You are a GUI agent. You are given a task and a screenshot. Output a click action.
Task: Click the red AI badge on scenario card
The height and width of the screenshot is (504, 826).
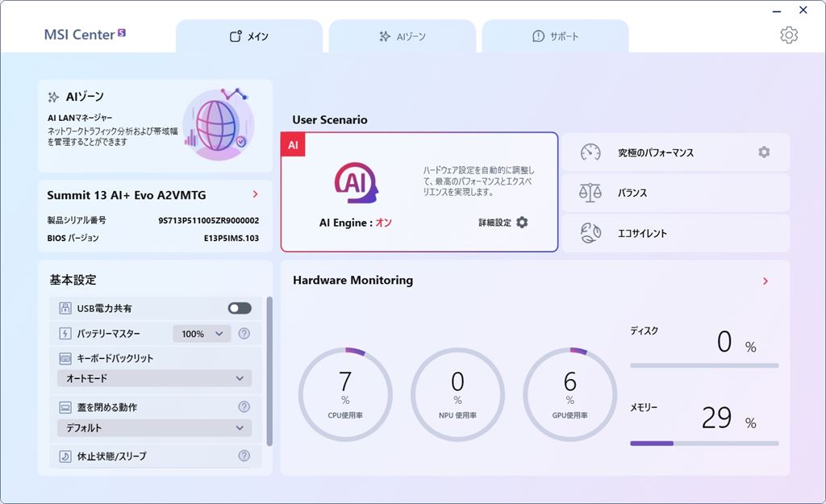point(293,145)
